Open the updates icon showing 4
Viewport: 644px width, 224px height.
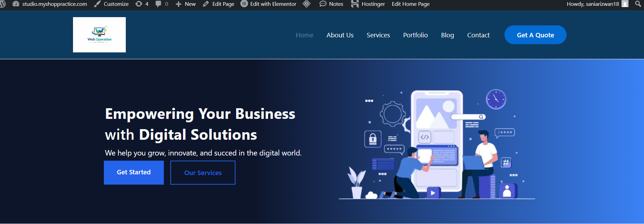click(142, 4)
